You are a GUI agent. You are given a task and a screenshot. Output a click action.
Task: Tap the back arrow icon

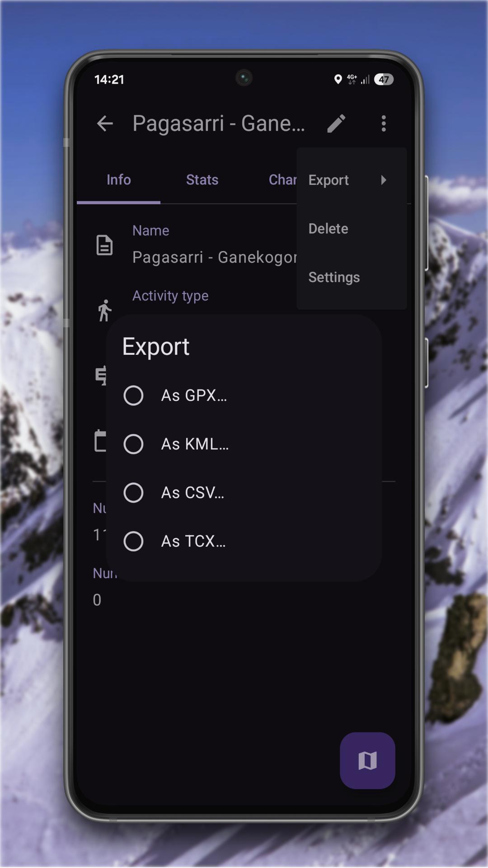coord(105,123)
